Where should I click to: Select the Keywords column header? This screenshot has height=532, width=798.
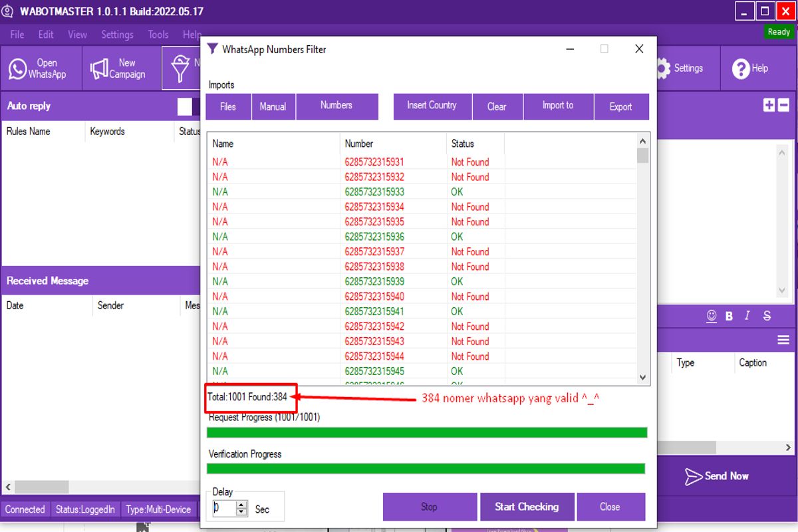click(129, 132)
